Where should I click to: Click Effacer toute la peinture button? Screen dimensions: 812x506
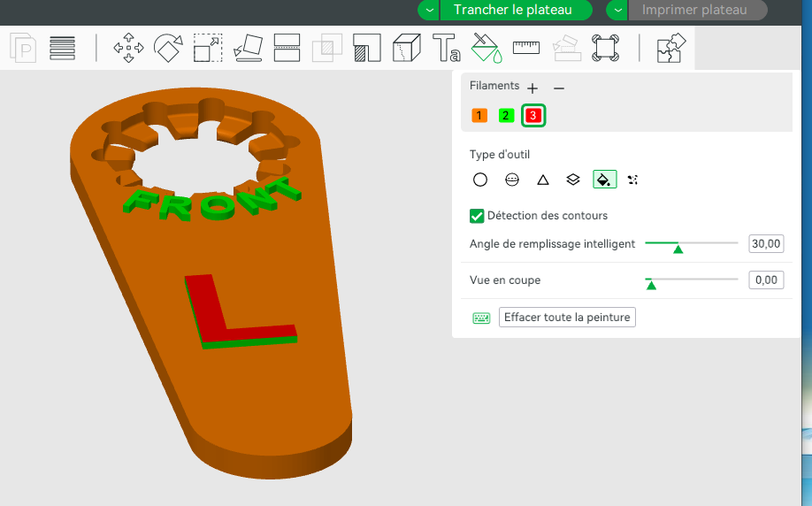coord(567,317)
